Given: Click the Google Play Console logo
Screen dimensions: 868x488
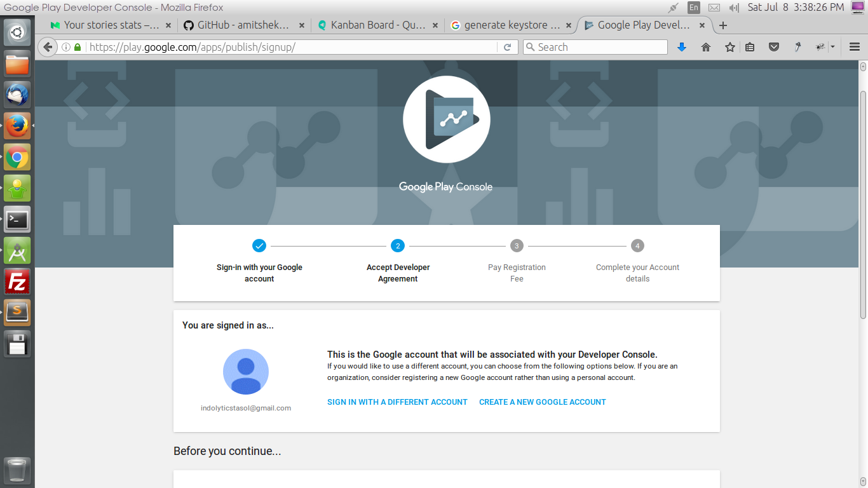Looking at the screenshot, I should [446, 119].
